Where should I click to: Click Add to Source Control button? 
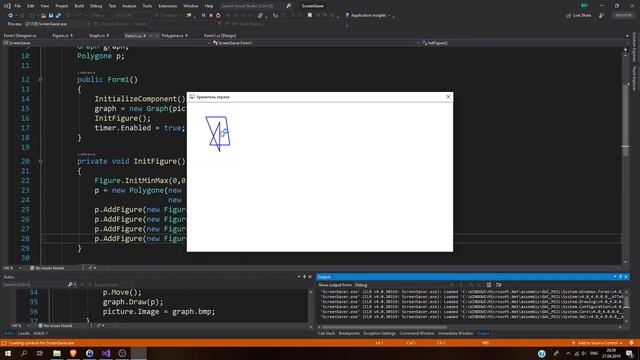[597, 343]
